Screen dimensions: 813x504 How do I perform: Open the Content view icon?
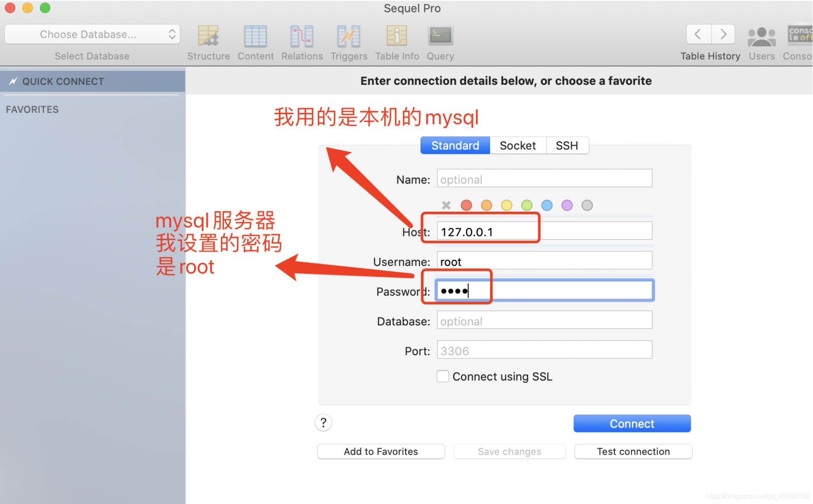[255, 36]
